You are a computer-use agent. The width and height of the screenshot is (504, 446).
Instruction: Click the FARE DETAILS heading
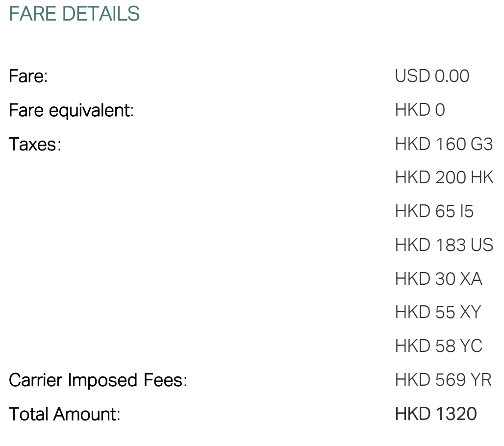coord(75,14)
